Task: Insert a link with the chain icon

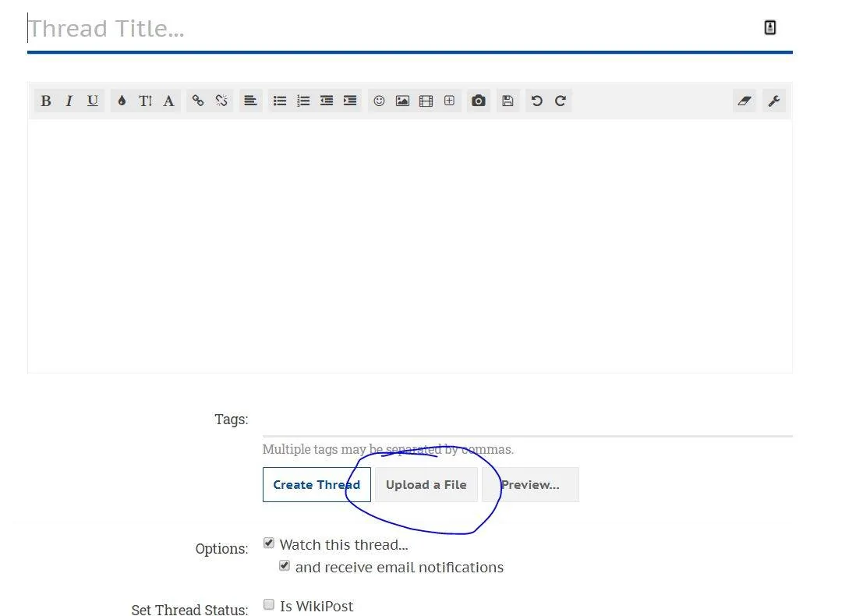Action: point(197,101)
